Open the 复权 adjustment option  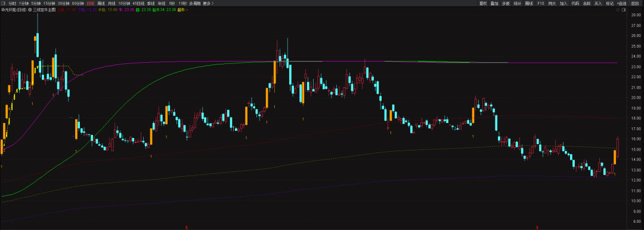[483, 4]
